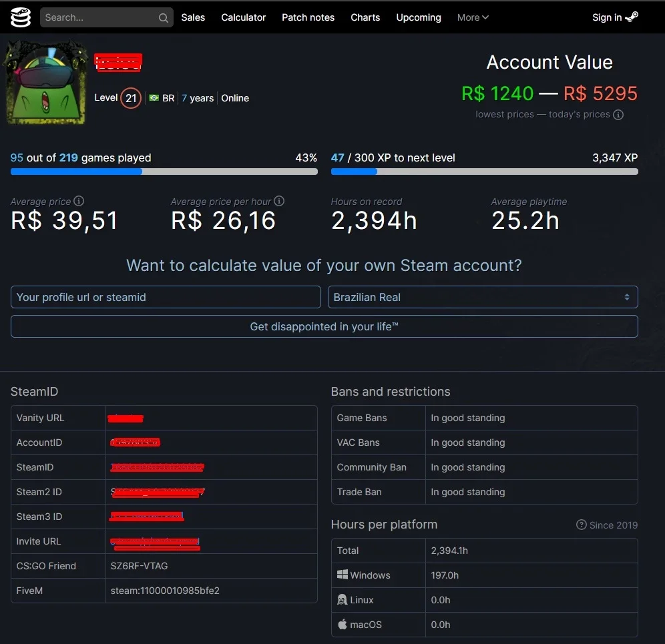665x644 pixels.
Task: Click the info icon after today's prices
Action: pos(618,115)
